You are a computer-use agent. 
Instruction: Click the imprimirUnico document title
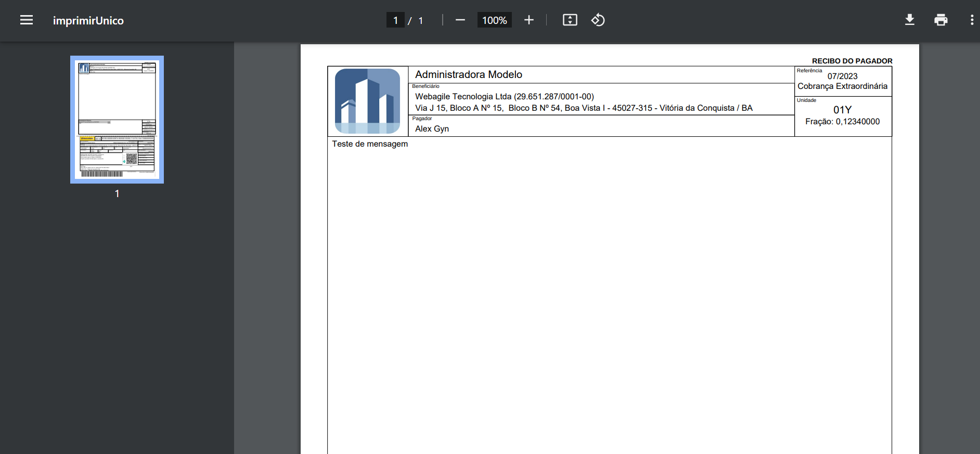pos(88,21)
